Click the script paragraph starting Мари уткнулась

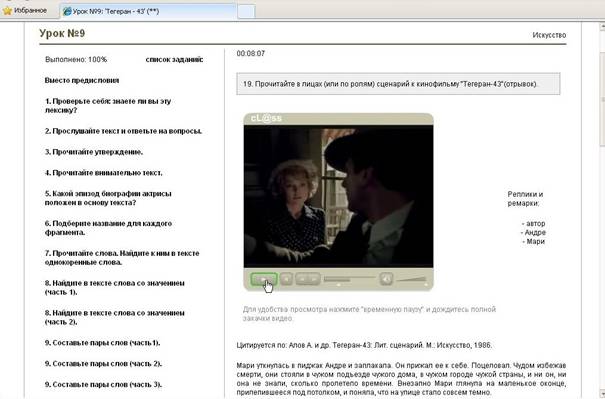pos(401,379)
